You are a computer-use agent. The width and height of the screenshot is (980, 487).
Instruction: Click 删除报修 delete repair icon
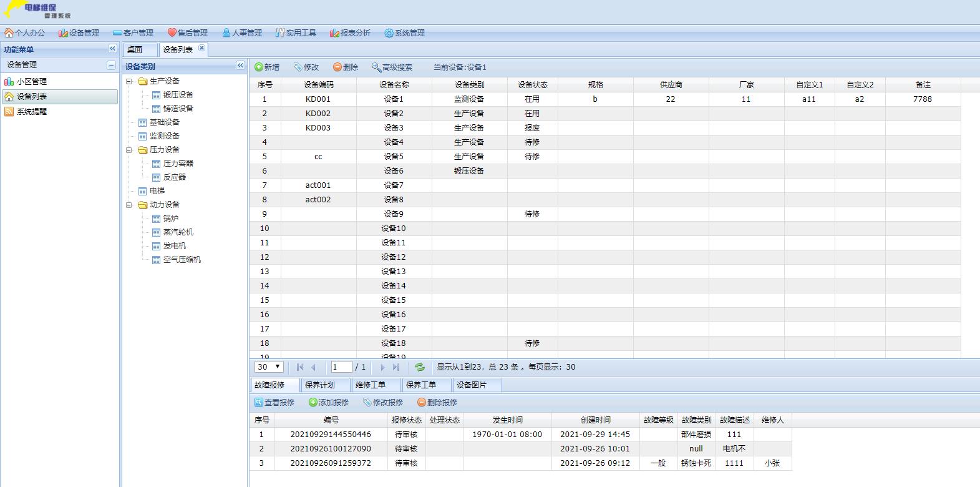[422, 403]
